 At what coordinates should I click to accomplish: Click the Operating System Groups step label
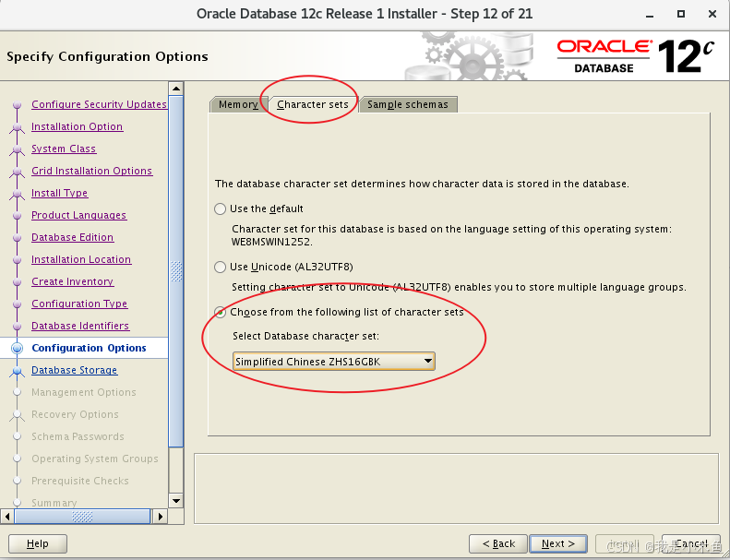pyautogui.click(x=95, y=459)
